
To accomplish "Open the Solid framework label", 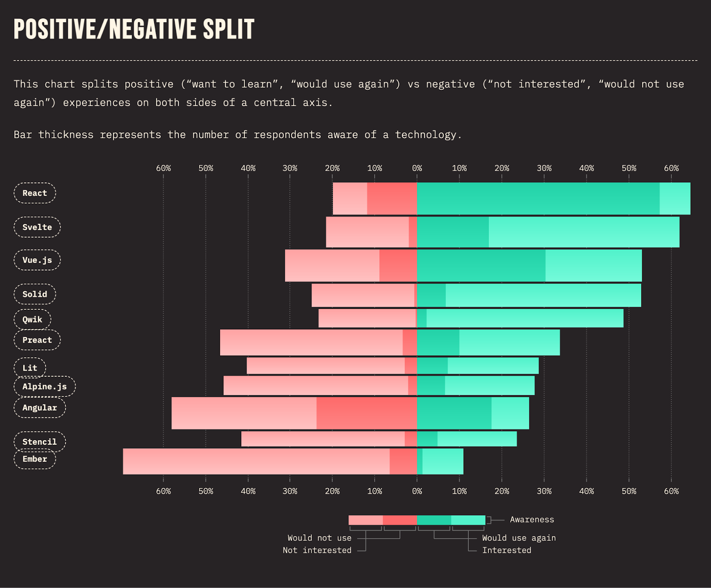I will tap(35, 294).
